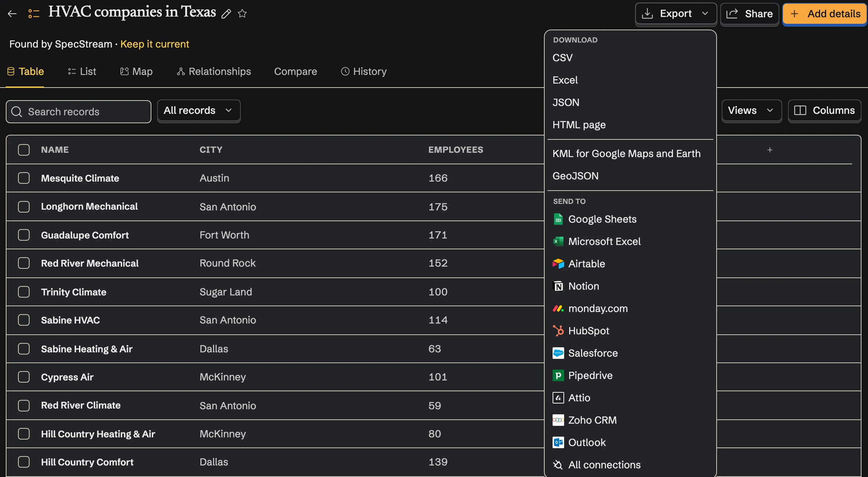This screenshot has height=477, width=868.
Task: Open the Keep it current link
Action: (x=155, y=44)
